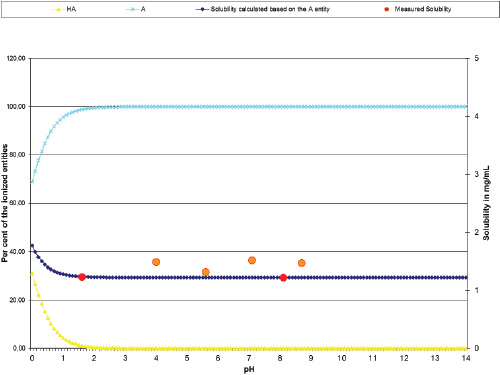Select the orange measured point near pH 7.1
Screen dimensions: 500x375
(x=252, y=260)
